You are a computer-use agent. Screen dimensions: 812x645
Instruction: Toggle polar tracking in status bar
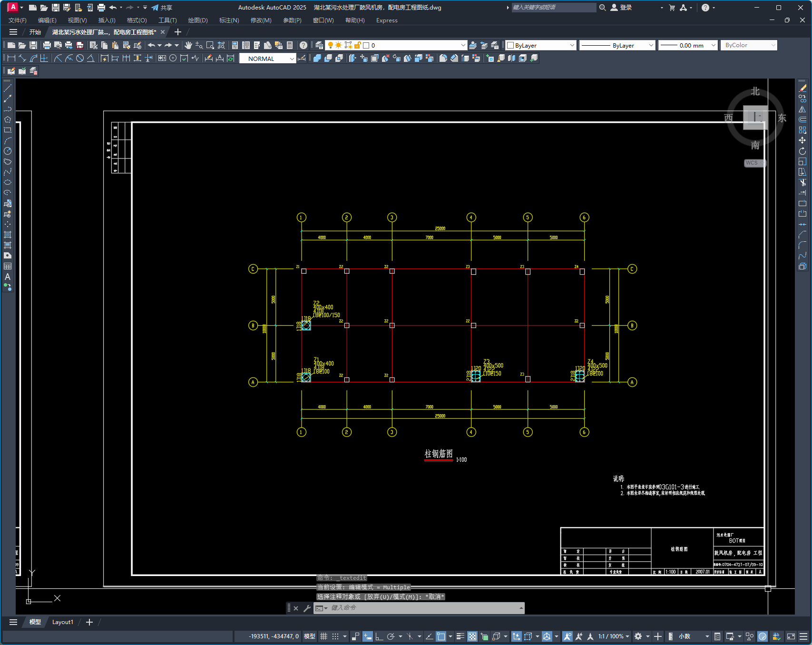click(391, 636)
